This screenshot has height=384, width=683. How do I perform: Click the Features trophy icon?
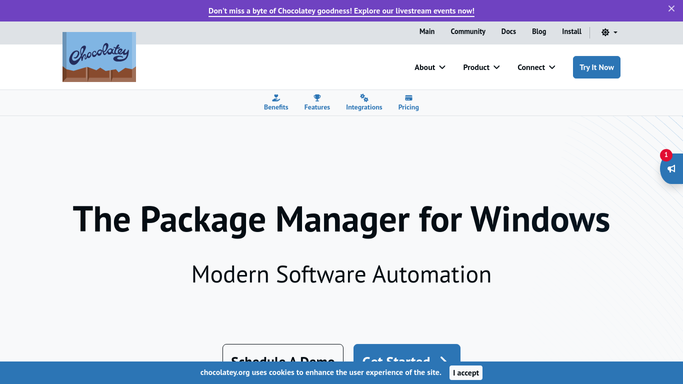(317, 98)
